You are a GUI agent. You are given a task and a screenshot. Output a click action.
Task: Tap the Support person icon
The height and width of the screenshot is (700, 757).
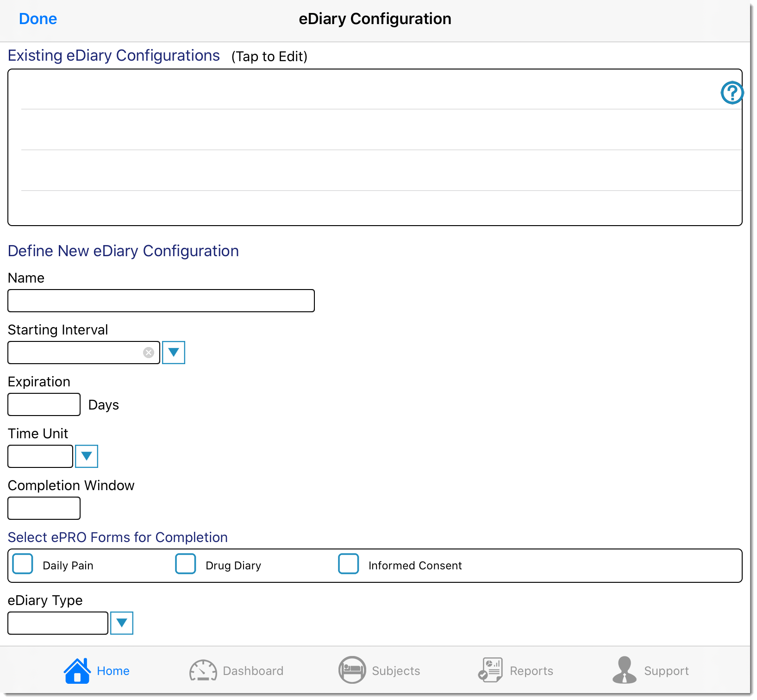click(x=625, y=670)
